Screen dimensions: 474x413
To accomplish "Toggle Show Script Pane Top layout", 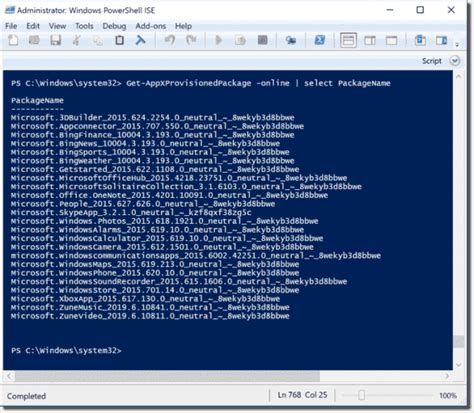I will coord(348,41).
